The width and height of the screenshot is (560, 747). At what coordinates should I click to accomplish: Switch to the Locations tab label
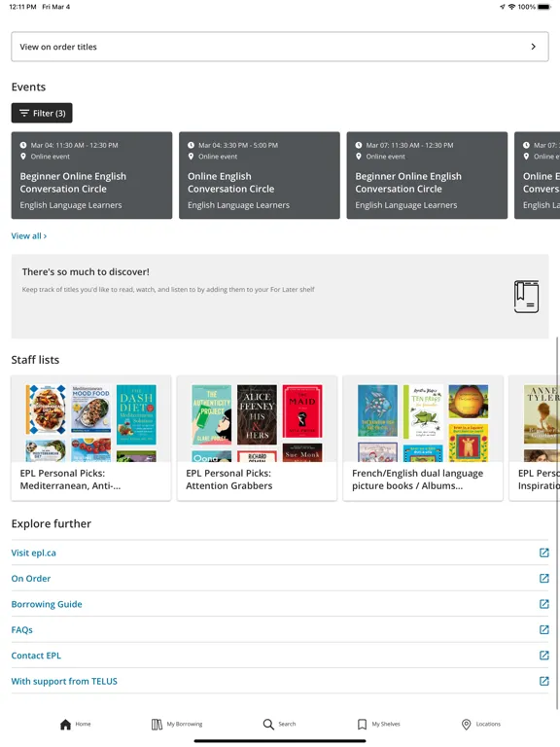(489, 724)
